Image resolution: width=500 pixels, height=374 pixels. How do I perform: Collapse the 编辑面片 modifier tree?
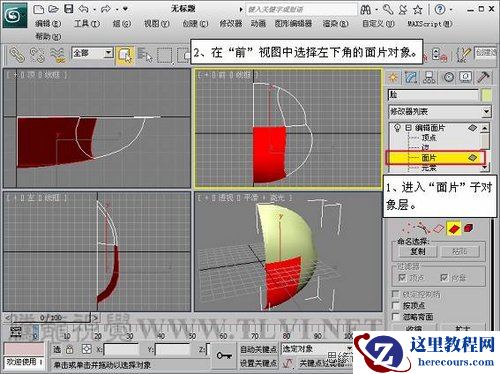tap(408, 128)
